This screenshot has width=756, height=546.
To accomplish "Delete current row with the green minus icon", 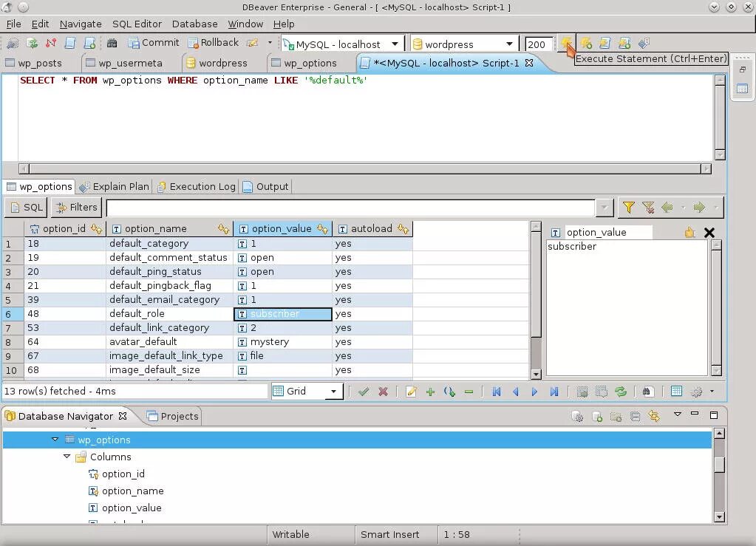I will coord(469,392).
